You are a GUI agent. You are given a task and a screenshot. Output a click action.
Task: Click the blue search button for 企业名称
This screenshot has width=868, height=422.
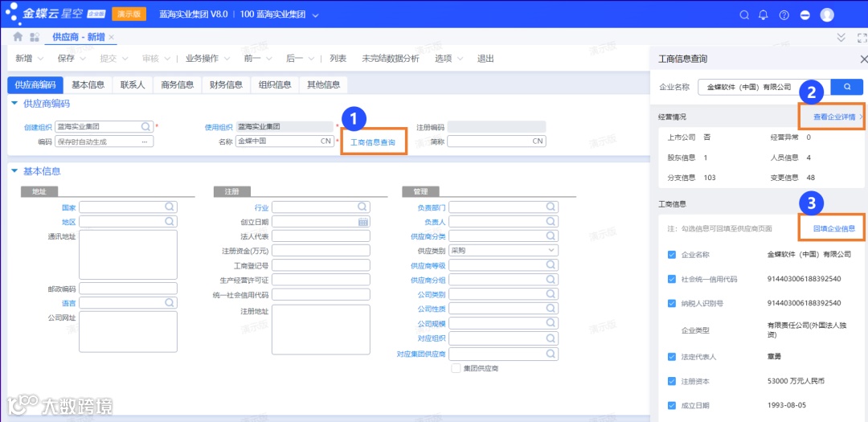click(847, 87)
